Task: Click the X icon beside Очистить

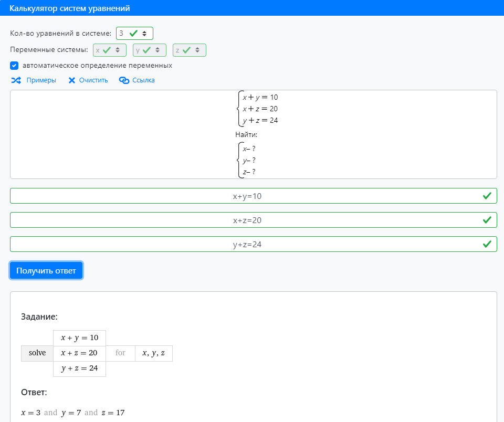Action: click(x=72, y=80)
